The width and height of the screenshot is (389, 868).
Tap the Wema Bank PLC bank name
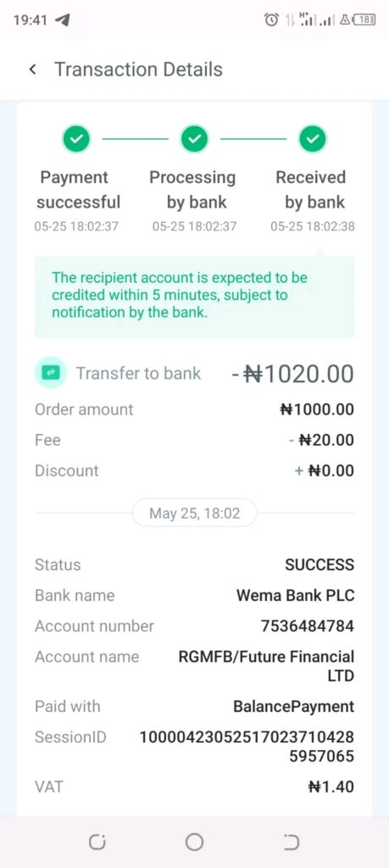point(296,596)
